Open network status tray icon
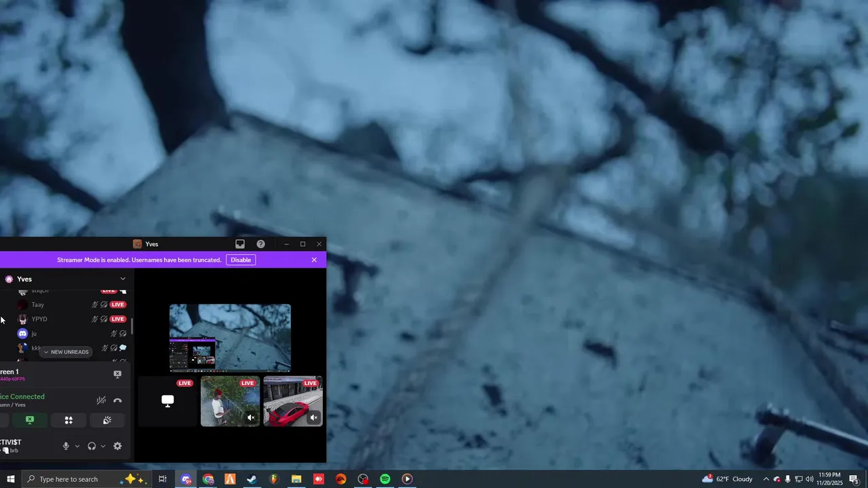Screen dimensions: 868x488 tap(799, 479)
